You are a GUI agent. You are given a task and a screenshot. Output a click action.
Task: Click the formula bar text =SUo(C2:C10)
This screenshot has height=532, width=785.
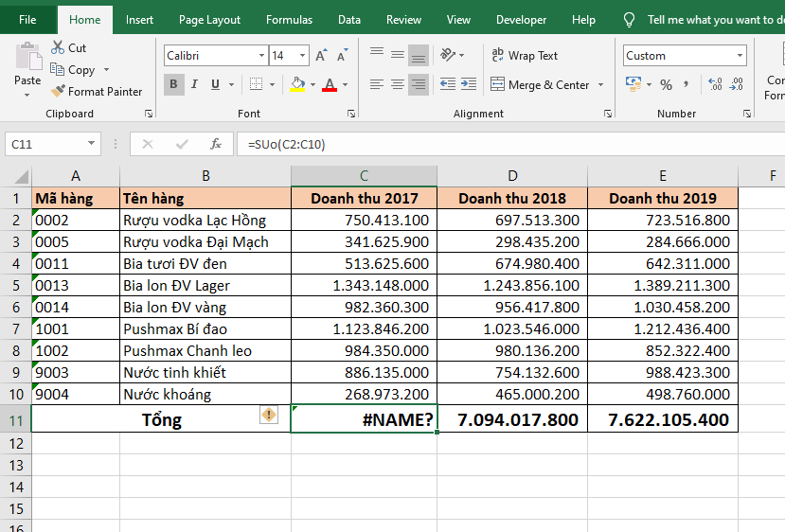click(286, 144)
